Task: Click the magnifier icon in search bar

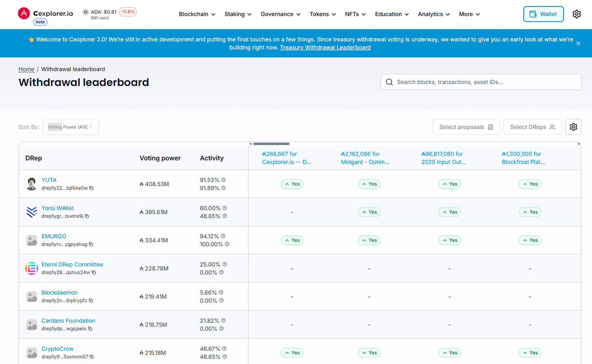Action: pyautogui.click(x=389, y=82)
